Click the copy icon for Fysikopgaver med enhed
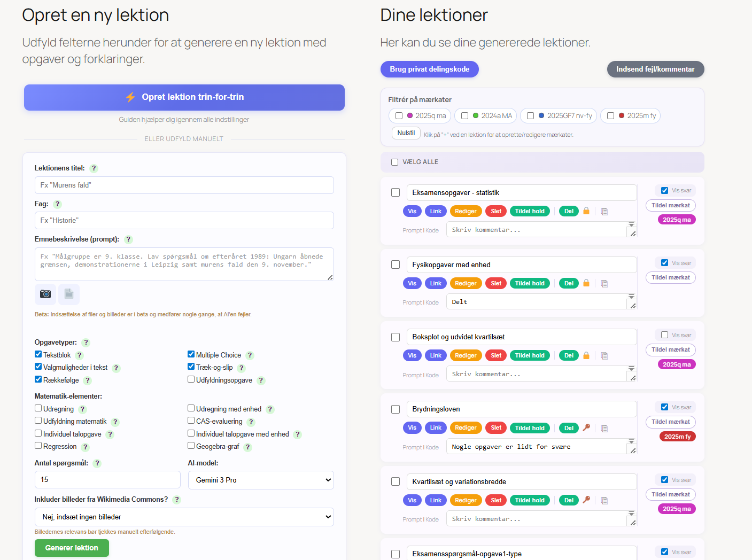This screenshot has width=752, height=560. [x=604, y=284]
